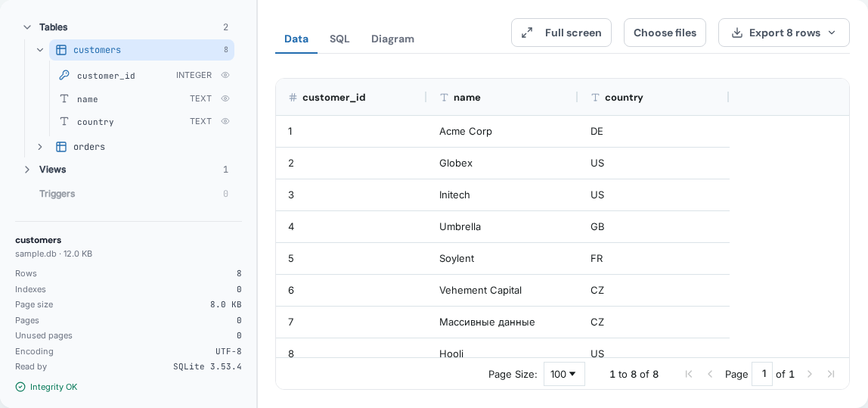The height and width of the screenshot is (408, 868).
Task: Toggle visibility of customer_id column
Action: point(225,75)
